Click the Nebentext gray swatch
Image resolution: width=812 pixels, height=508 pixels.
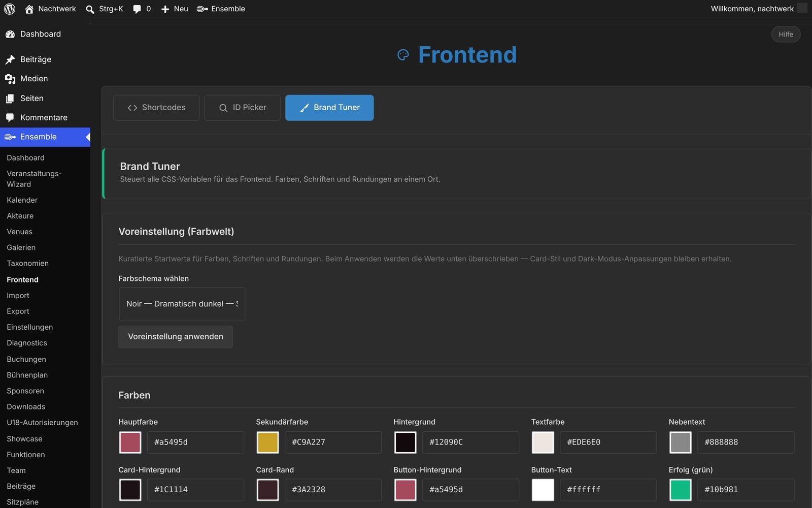(680, 442)
